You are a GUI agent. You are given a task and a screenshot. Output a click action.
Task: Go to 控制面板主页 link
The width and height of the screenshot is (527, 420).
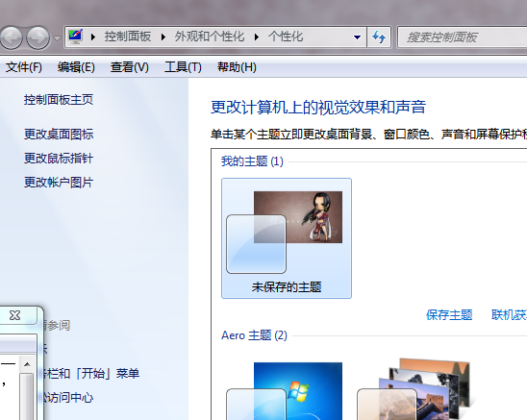(x=59, y=100)
